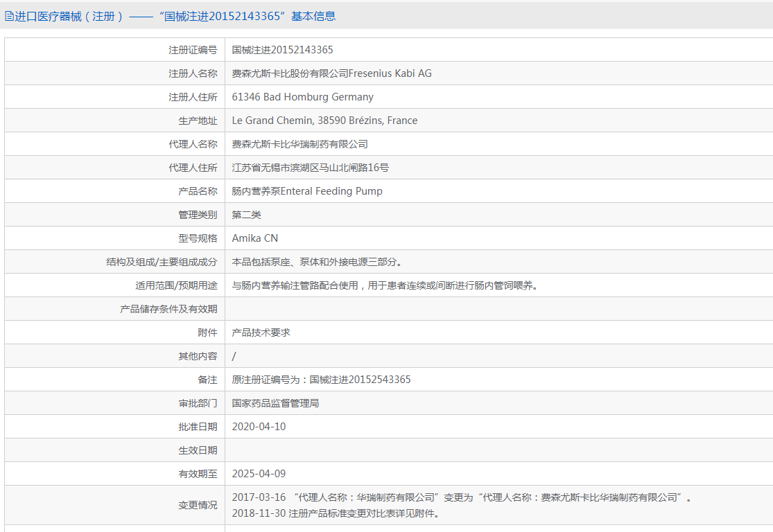
Task: Select 国家药品监督管理局 approval department
Action: point(275,403)
